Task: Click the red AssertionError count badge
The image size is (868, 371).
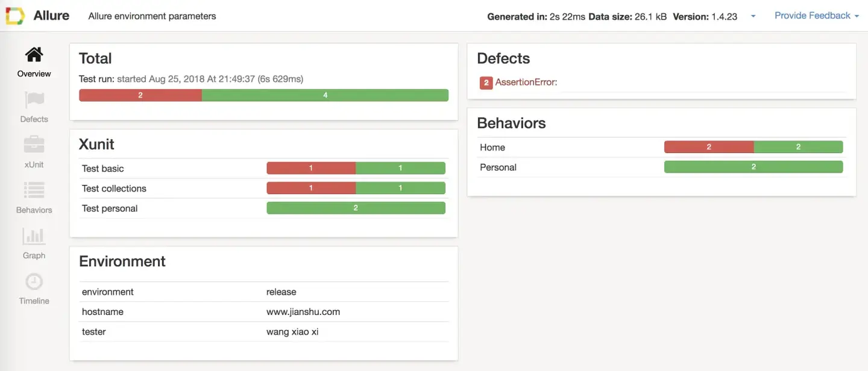Action: (x=486, y=83)
